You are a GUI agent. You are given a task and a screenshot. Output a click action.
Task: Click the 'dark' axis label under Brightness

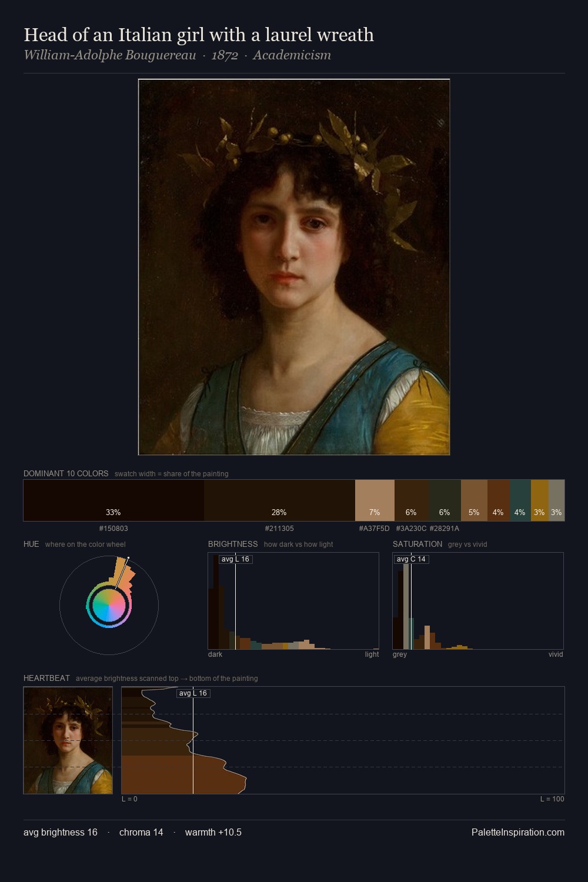point(215,654)
